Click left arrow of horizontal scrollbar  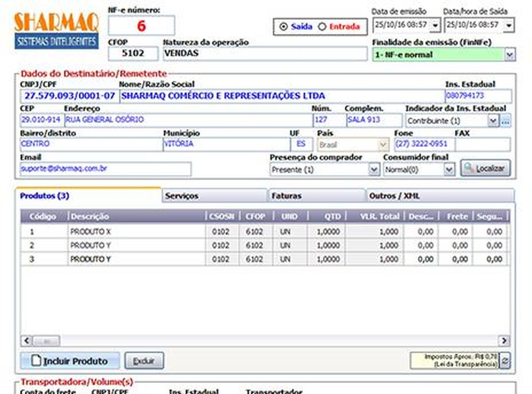[27, 340]
